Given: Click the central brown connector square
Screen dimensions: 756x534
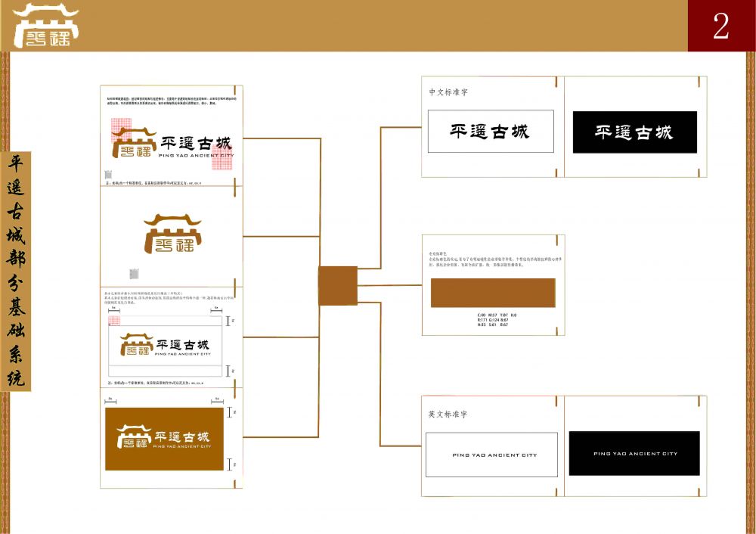Looking at the screenshot, I should [x=338, y=286].
